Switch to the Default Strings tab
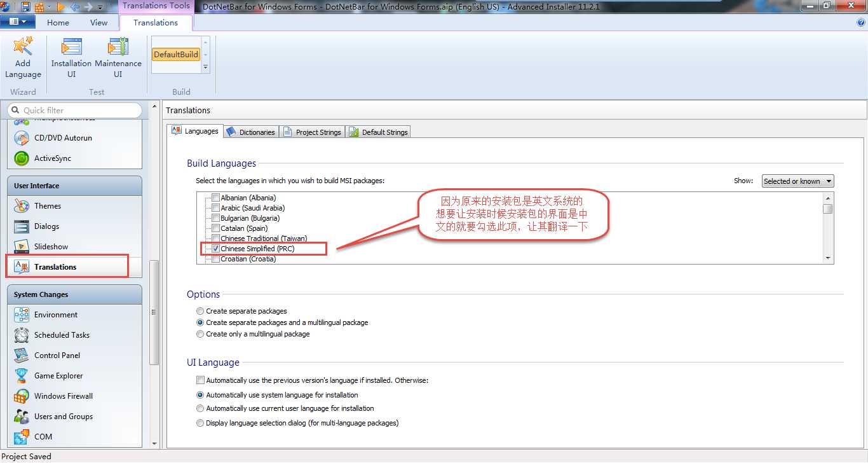 point(378,132)
